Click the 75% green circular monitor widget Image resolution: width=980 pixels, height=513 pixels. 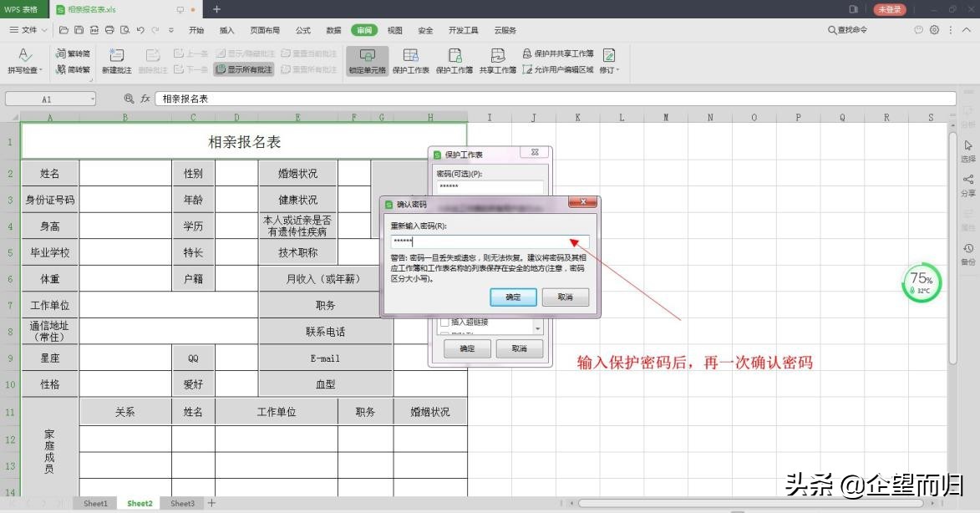(x=922, y=282)
